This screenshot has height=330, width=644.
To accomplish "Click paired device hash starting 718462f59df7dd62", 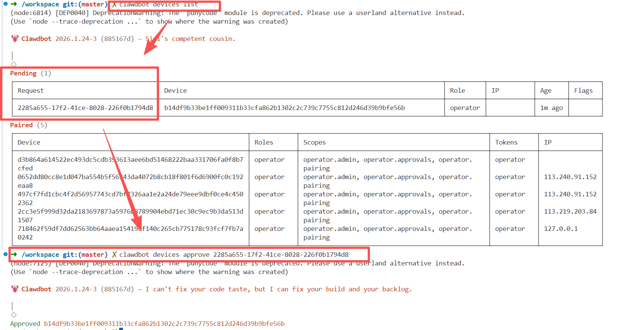I will tap(130, 233).
